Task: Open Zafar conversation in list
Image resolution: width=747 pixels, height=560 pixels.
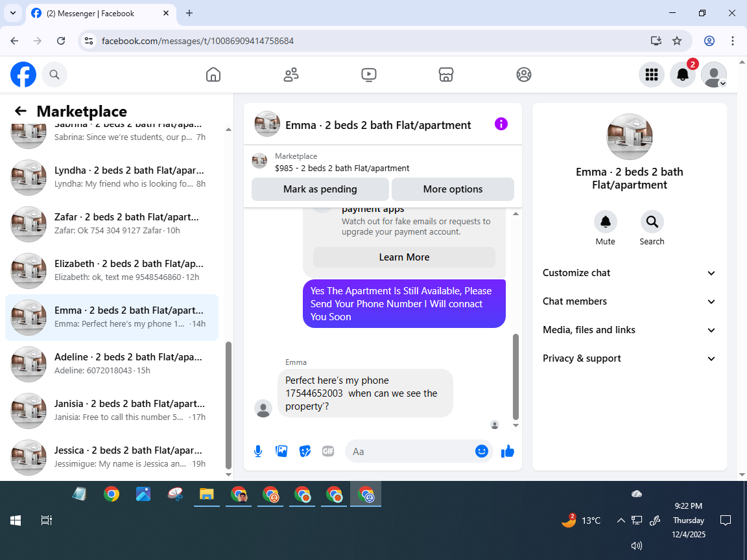Action: tap(112, 224)
